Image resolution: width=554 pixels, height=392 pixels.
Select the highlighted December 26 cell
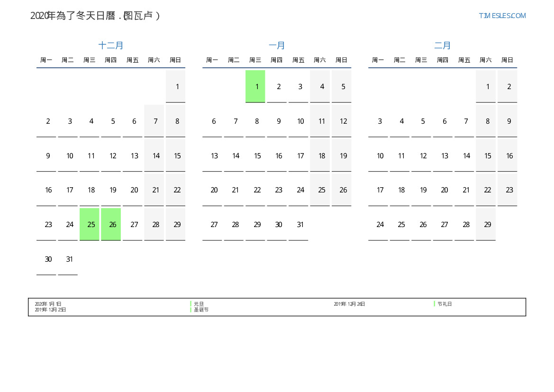111,224
